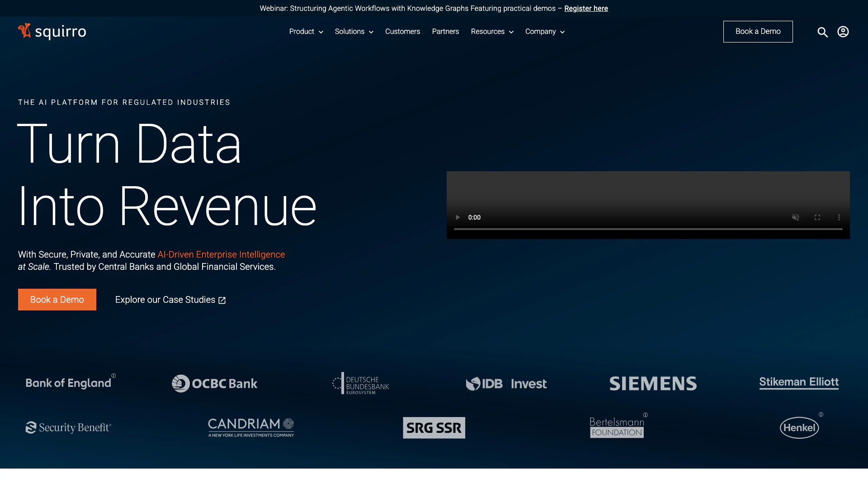
Task: Expand the Solutions dropdown menu
Action: [354, 32]
